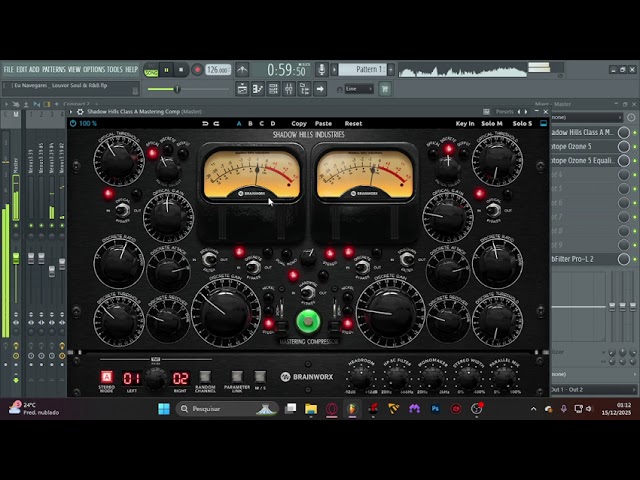Flip left Optical bypass In/Out switch

[122, 210]
